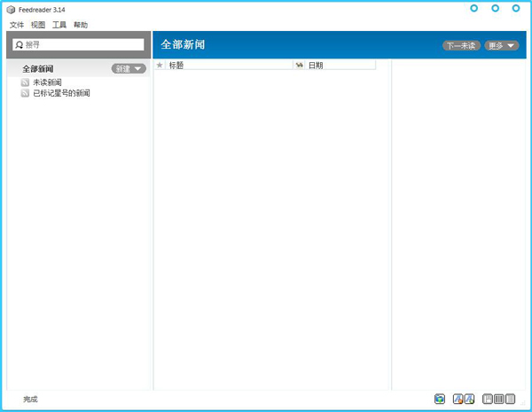532x412 pixels.
Task: Switch to the split three-pane layout icon
Action: [488, 399]
